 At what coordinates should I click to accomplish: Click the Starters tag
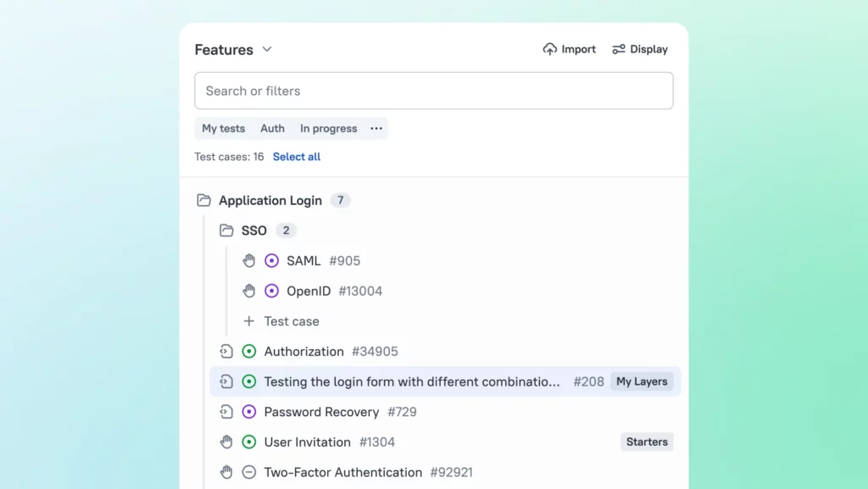point(647,442)
